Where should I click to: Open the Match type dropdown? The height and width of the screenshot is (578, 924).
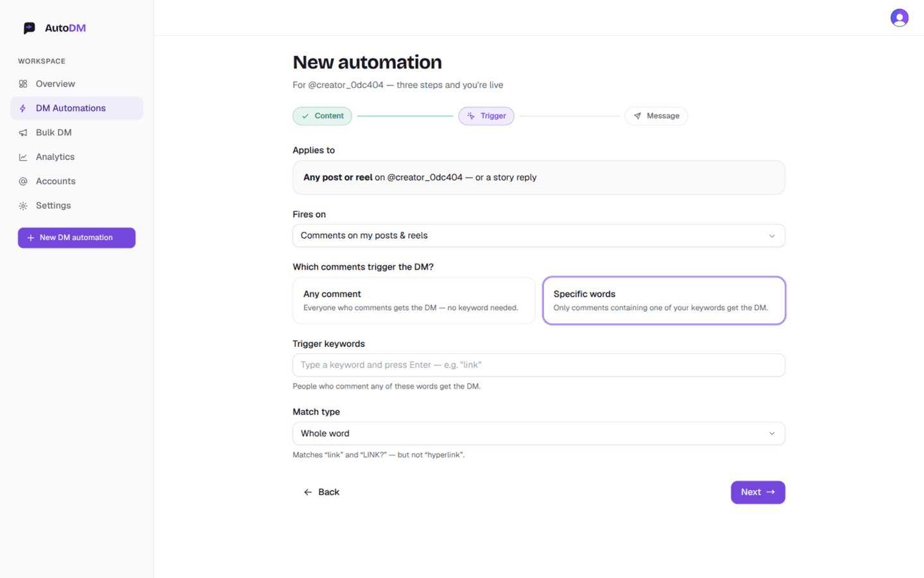539,433
